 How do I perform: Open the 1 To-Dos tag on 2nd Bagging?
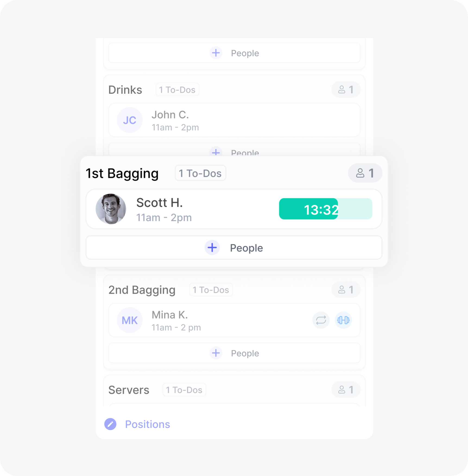click(211, 290)
